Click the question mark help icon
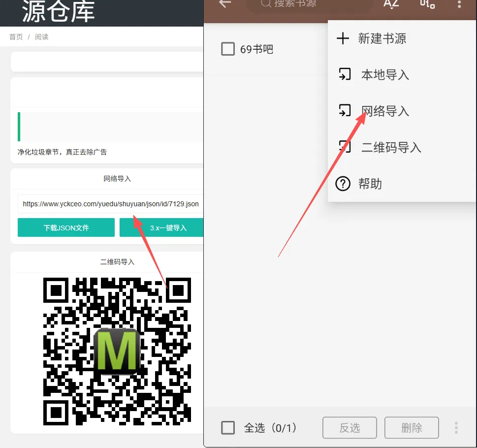 tap(343, 184)
